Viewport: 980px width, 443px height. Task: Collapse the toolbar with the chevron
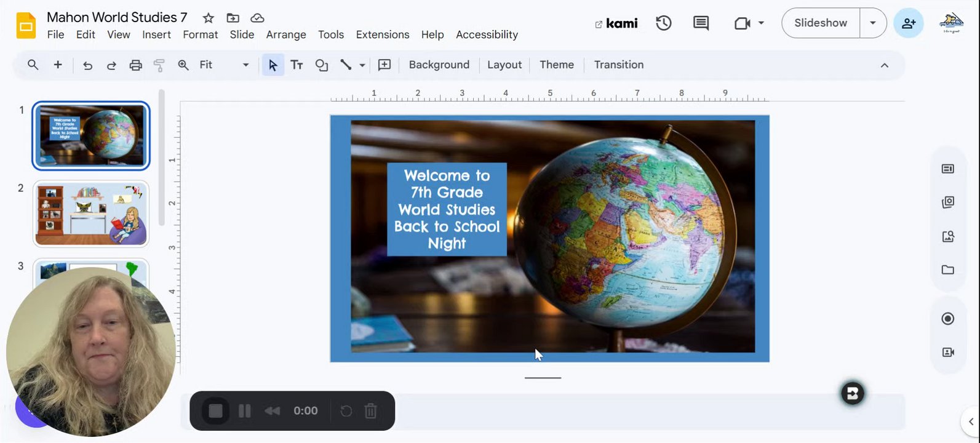point(884,65)
